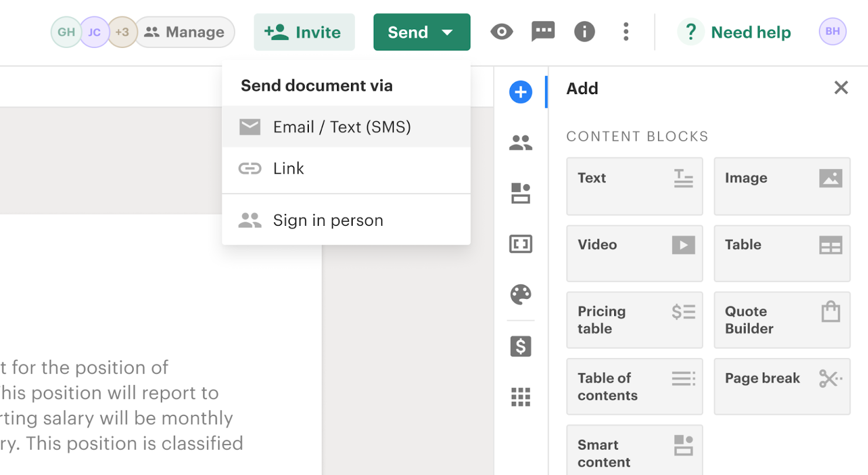Select the Image content block
This screenshot has width=868, height=475.
(x=782, y=186)
